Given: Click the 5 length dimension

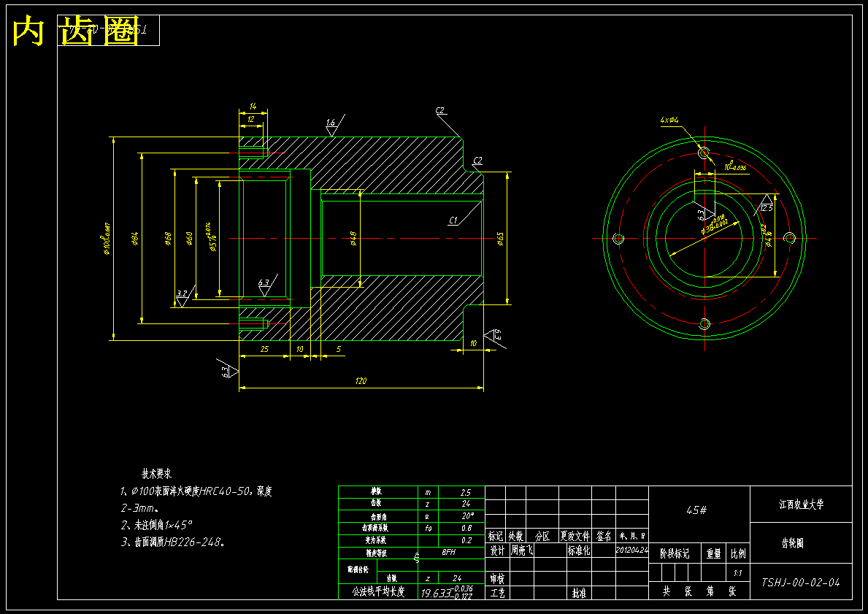Looking at the screenshot, I should (x=339, y=350).
